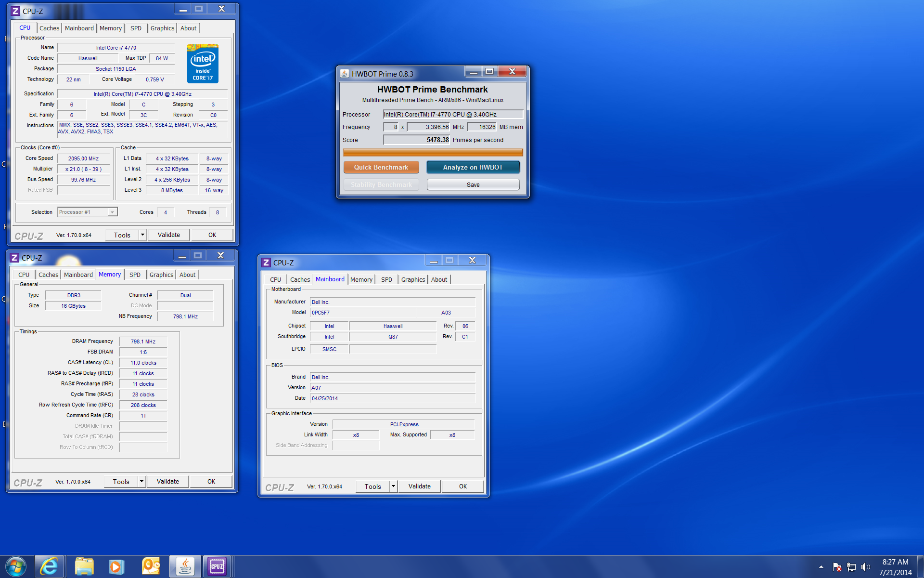Run the Quick Benchmark in HWBOT Prime

point(381,167)
